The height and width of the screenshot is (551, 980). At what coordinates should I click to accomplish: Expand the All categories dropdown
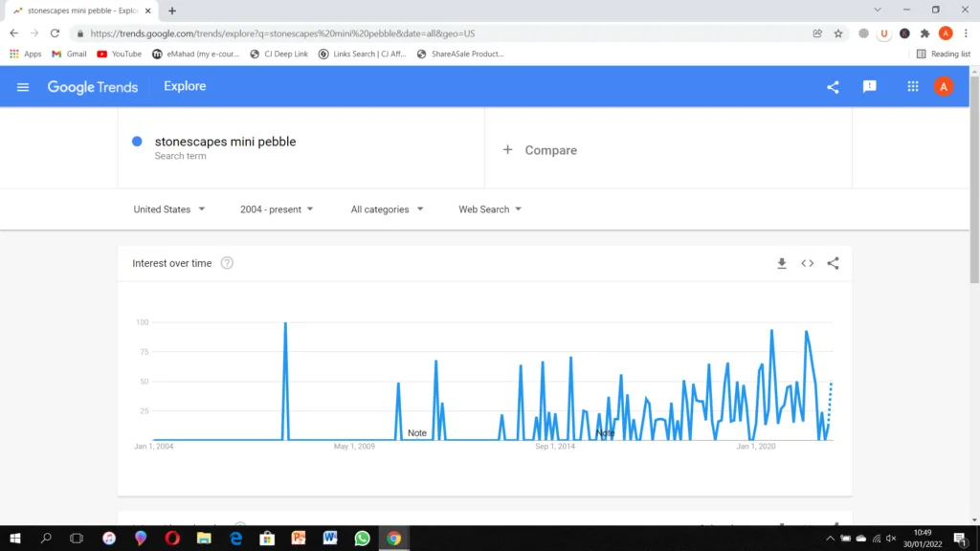pos(387,209)
